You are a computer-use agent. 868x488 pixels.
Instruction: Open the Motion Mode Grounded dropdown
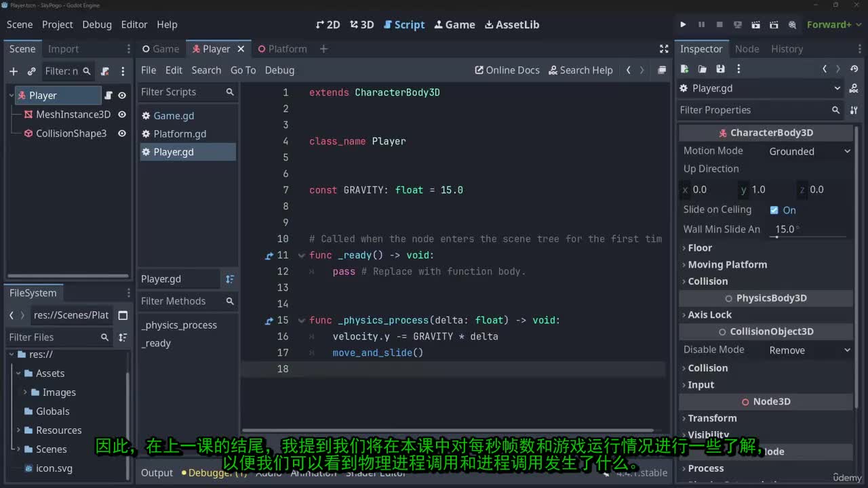(809, 151)
